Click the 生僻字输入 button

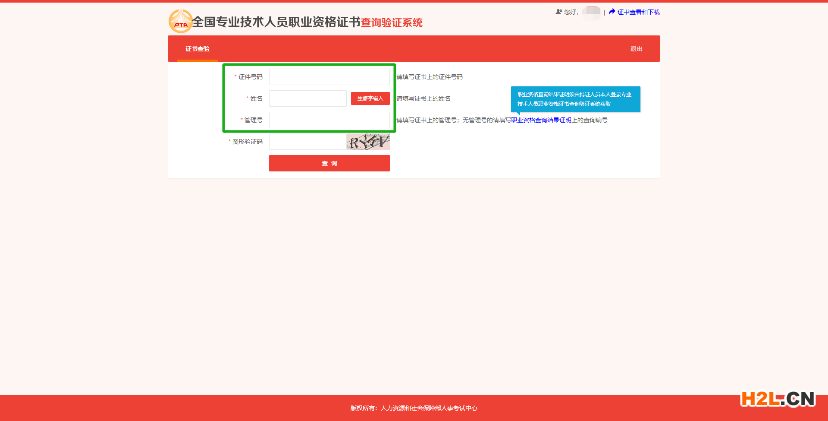pyautogui.click(x=370, y=98)
